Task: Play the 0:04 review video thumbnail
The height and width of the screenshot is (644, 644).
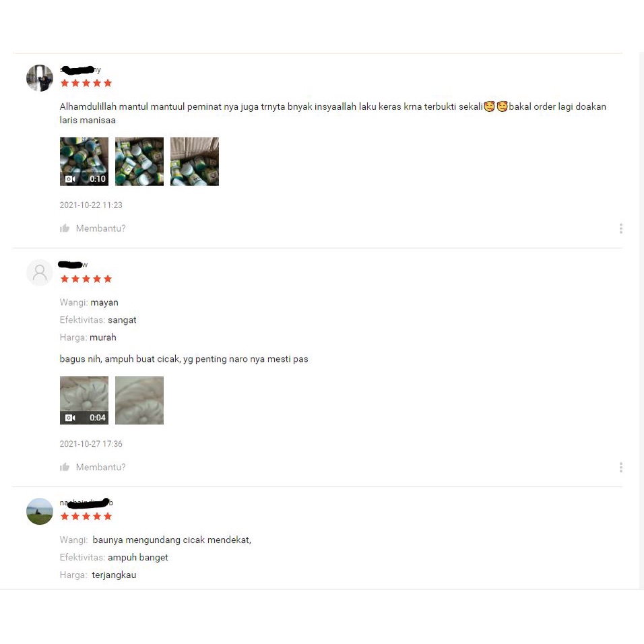Action: click(x=84, y=400)
